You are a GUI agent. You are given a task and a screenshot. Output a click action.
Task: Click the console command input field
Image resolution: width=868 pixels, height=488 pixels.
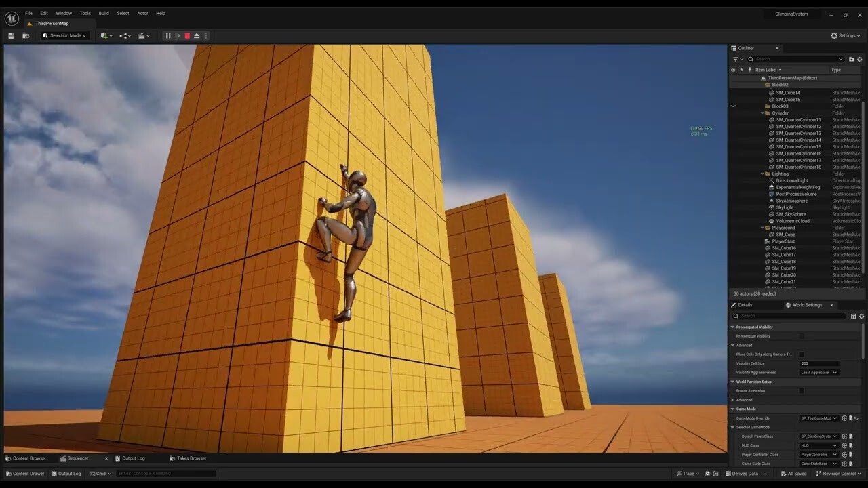click(166, 473)
